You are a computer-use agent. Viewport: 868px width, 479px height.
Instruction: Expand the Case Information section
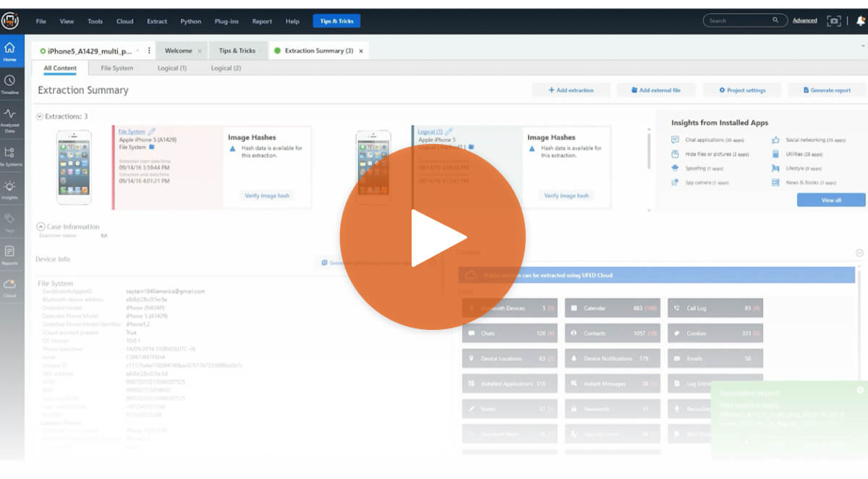[x=41, y=226]
